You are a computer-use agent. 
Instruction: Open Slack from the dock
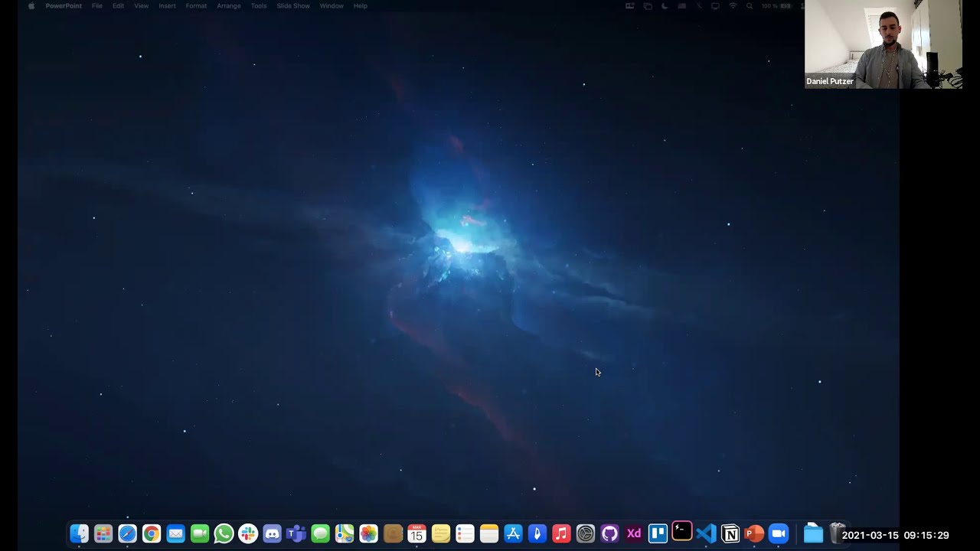point(248,533)
